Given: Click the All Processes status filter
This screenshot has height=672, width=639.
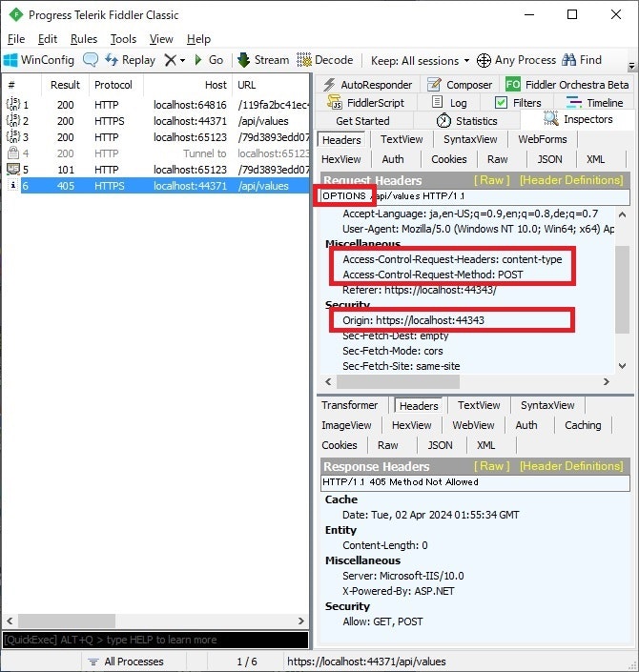Looking at the screenshot, I should click(126, 662).
